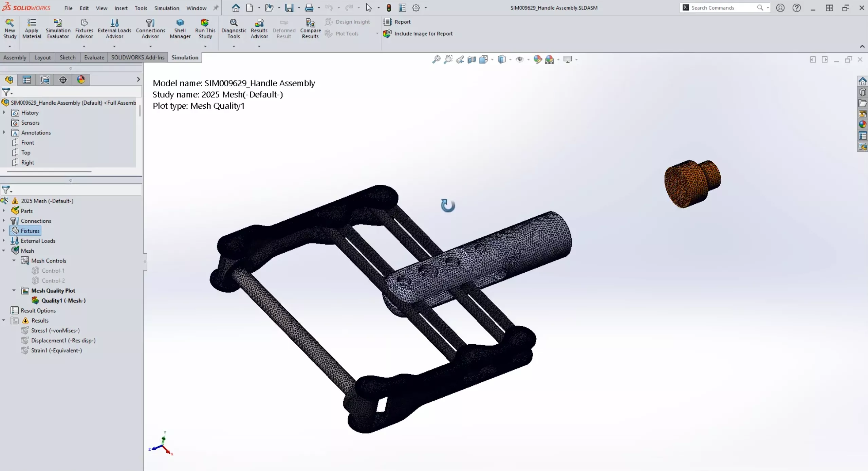868x471 pixels.
Task: Switch to the Evaluate tab
Action: click(94, 57)
